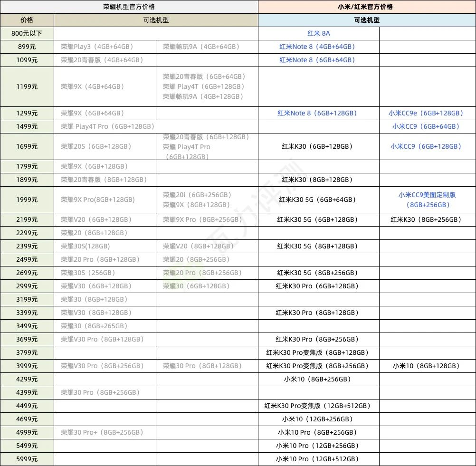Click the 荣耀机型官方价格 header cell
Screen dimensions: 476x466
coord(129,7)
